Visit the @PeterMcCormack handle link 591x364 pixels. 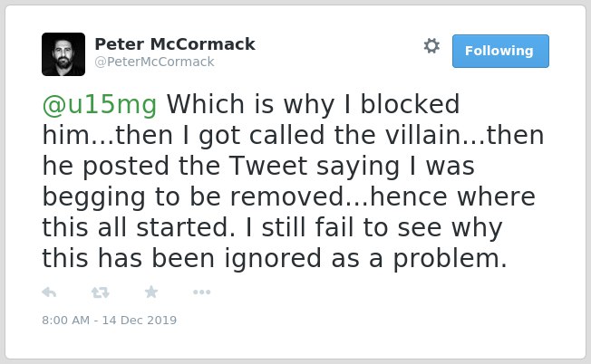(154, 62)
